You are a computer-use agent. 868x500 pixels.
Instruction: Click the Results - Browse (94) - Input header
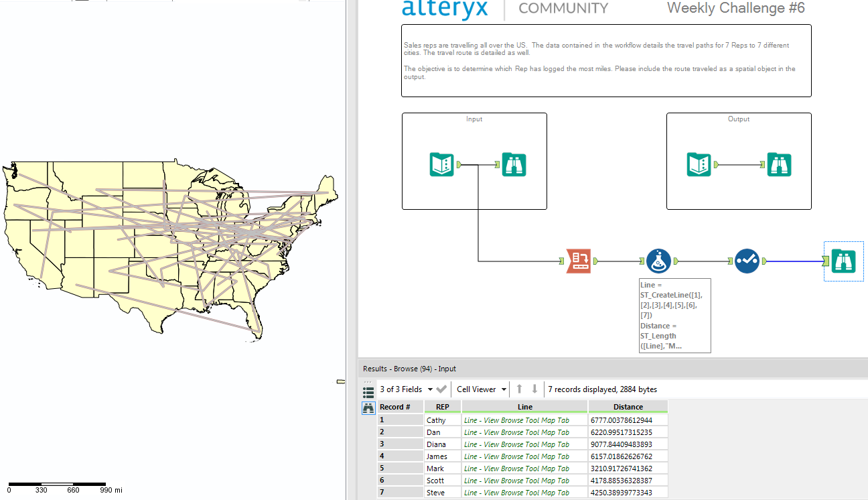[x=410, y=368]
